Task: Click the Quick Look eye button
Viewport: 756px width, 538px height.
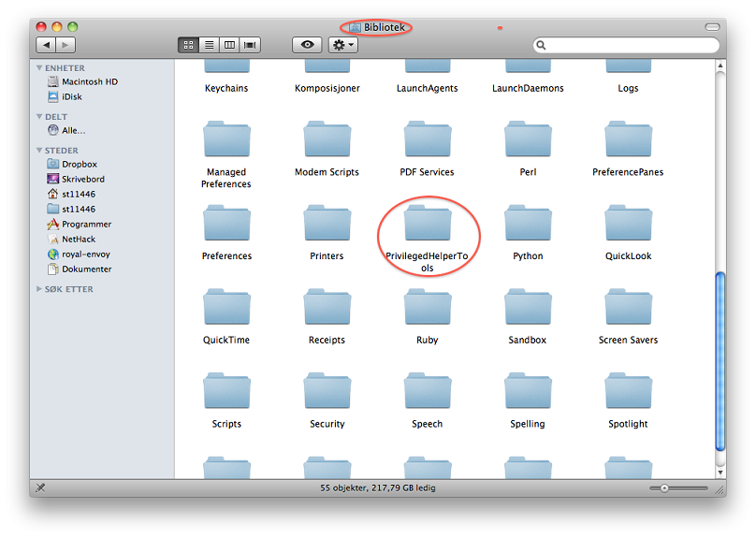Action: [307, 45]
